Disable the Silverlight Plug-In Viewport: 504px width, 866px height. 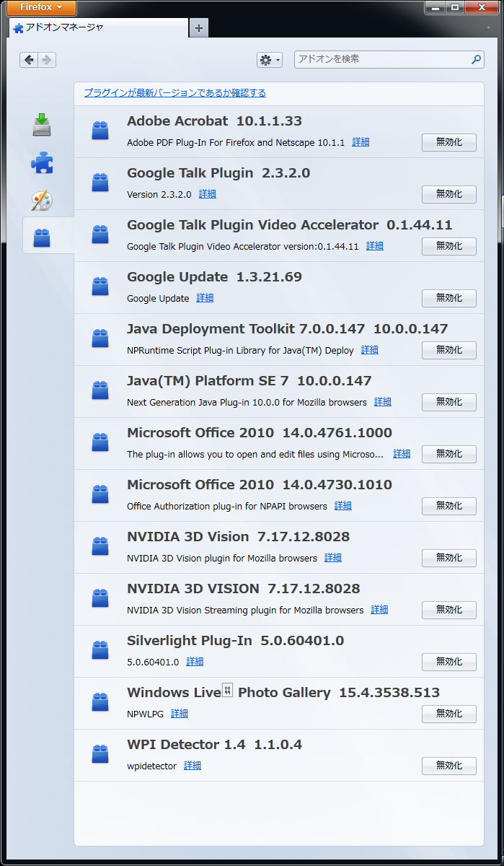(448, 662)
